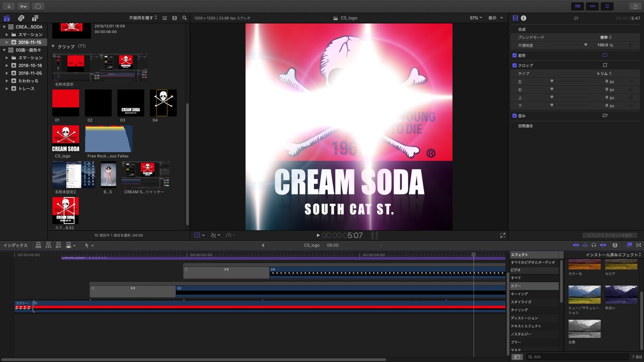The image size is (644, 362).
Task: Toggle the effects browser button
Action: pyautogui.click(x=629, y=245)
